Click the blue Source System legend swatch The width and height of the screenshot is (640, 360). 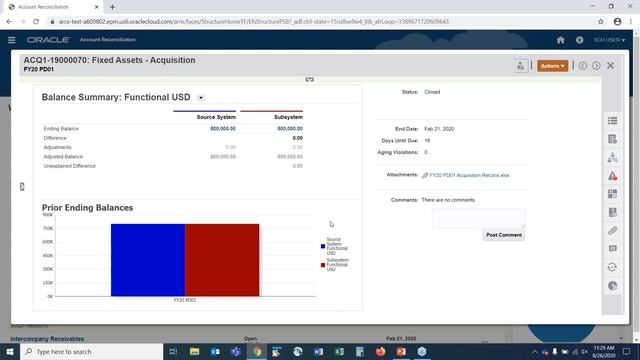pyautogui.click(x=323, y=246)
